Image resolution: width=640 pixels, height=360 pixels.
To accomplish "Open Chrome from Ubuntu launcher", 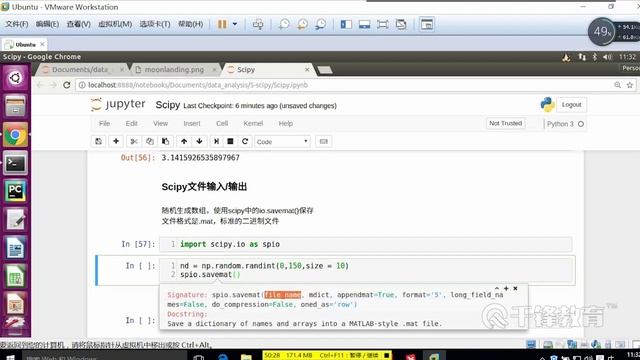I will 15,135.
